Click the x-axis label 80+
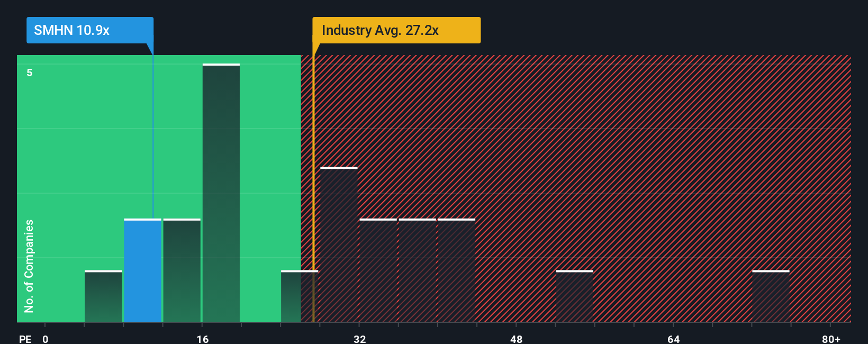 [831, 339]
